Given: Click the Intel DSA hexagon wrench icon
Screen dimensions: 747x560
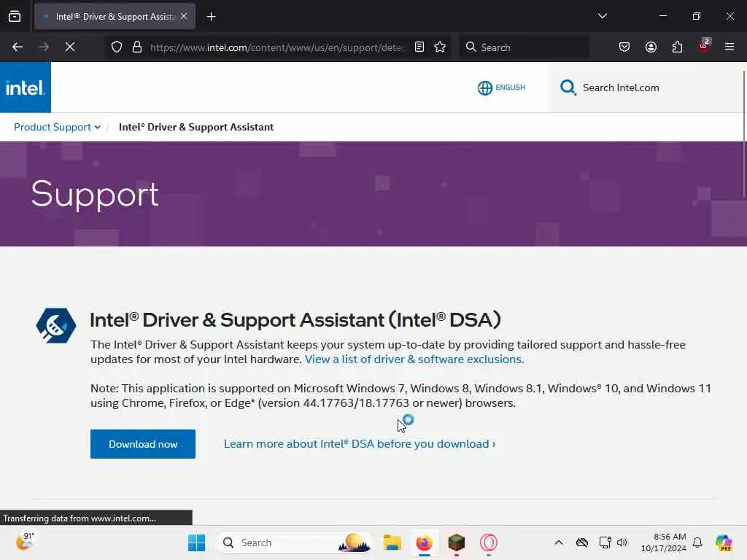Looking at the screenshot, I should [x=56, y=326].
